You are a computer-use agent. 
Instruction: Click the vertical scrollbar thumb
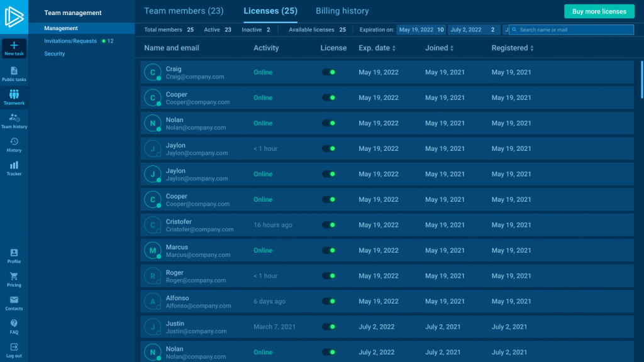pos(641,80)
